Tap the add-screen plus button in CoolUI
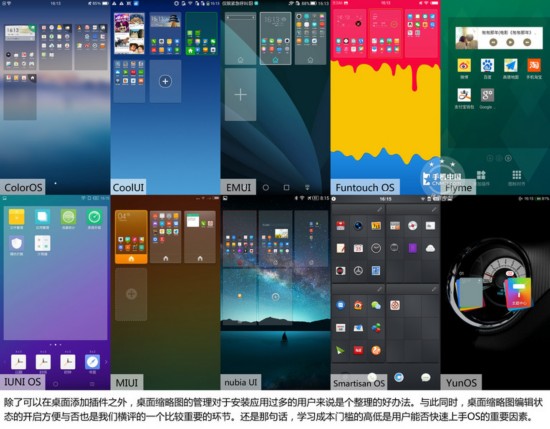 [165, 81]
